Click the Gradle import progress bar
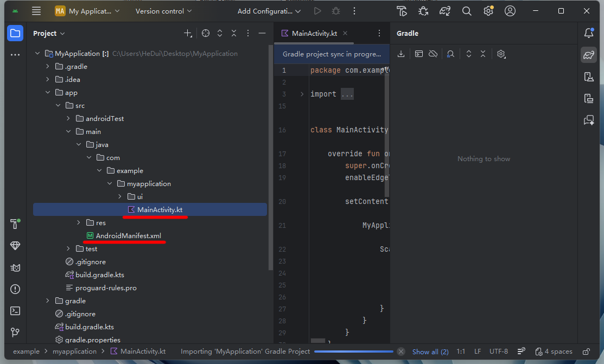Screen dimensions: 604x364 [x=354, y=351]
